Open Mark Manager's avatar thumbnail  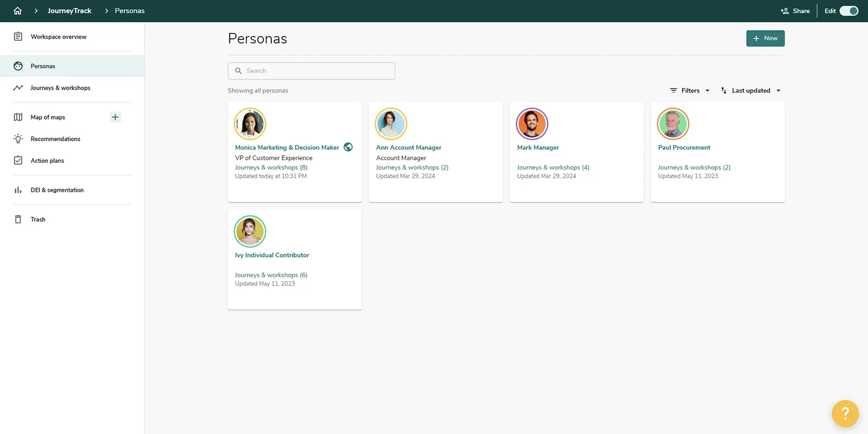532,124
